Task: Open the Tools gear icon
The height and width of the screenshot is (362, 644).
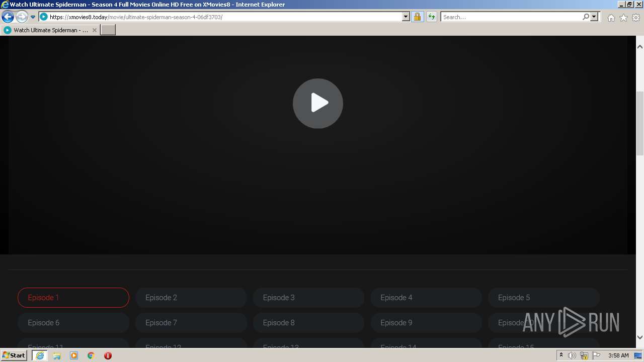Action: click(636, 18)
